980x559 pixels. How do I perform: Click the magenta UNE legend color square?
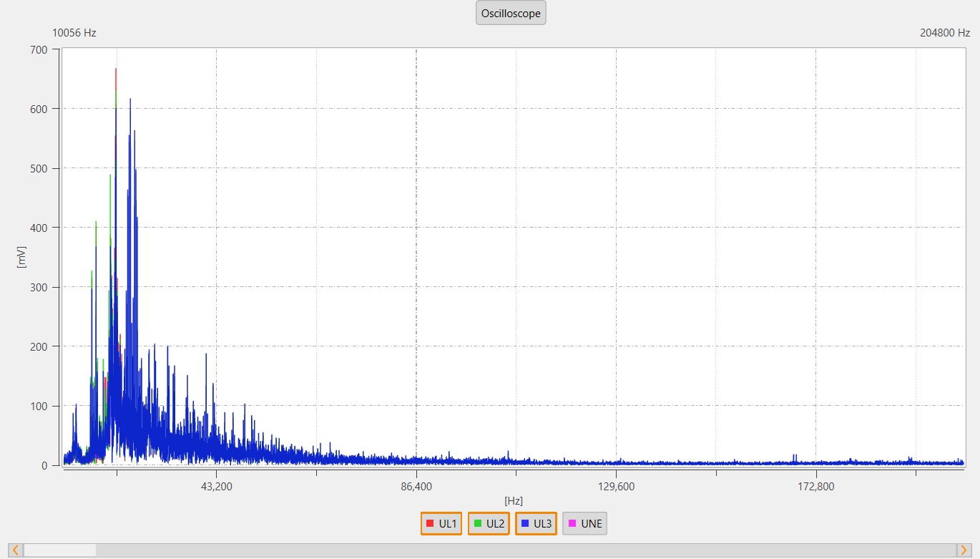point(572,523)
